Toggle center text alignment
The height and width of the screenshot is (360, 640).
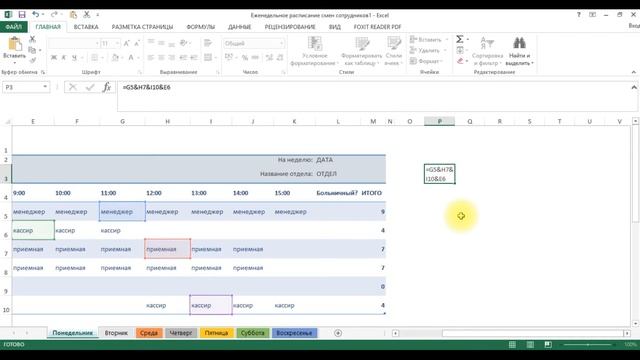click(161, 58)
